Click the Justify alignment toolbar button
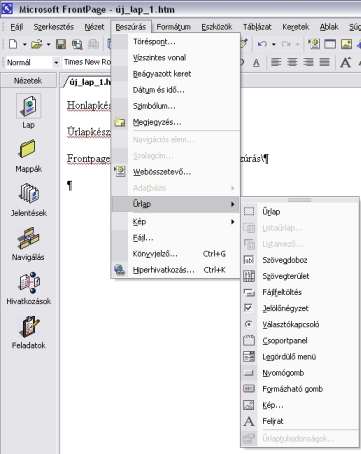Screen dimensions: 361x454 coord(325,62)
